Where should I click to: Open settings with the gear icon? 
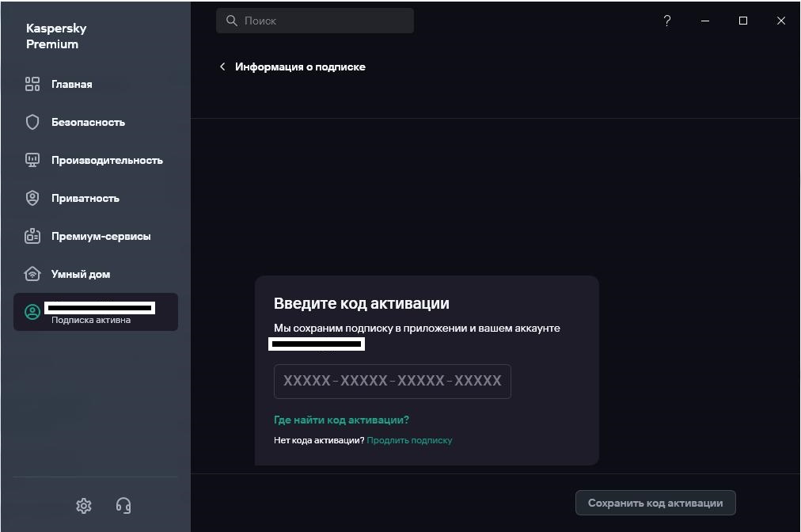[84, 505]
